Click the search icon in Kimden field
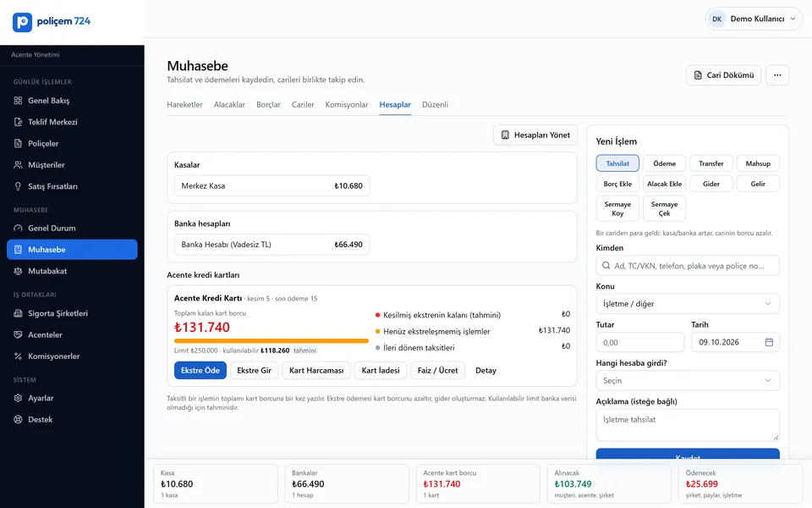The image size is (812, 508). click(606, 266)
